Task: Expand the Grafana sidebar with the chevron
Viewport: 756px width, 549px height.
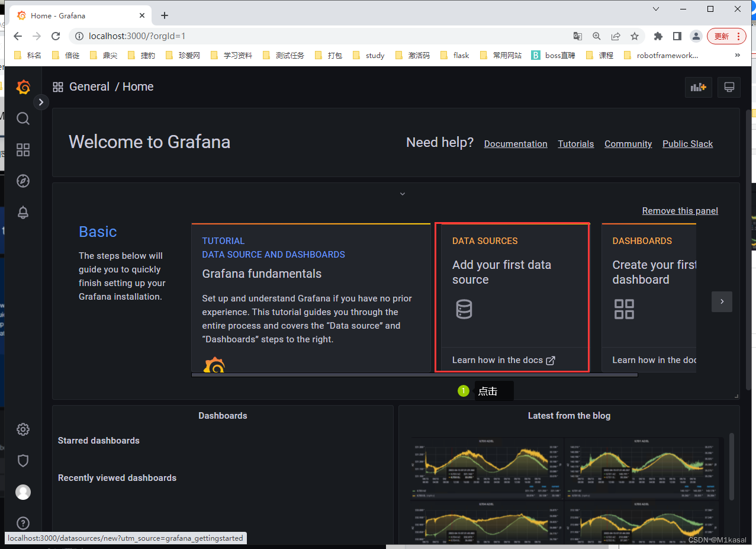Action: pyautogui.click(x=40, y=102)
